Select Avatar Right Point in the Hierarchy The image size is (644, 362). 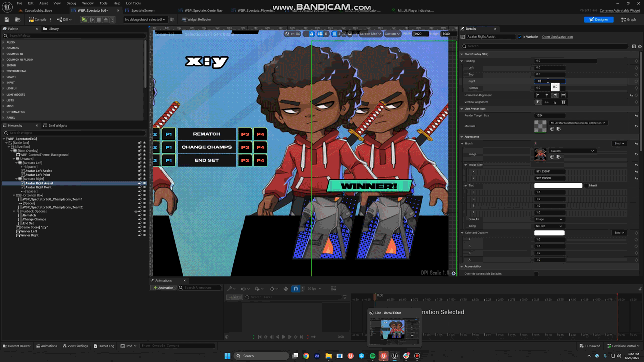tap(38, 187)
